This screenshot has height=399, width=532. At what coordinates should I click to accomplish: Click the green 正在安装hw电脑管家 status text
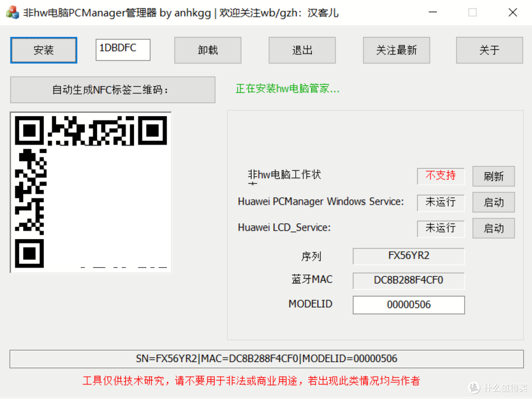(x=287, y=89)
